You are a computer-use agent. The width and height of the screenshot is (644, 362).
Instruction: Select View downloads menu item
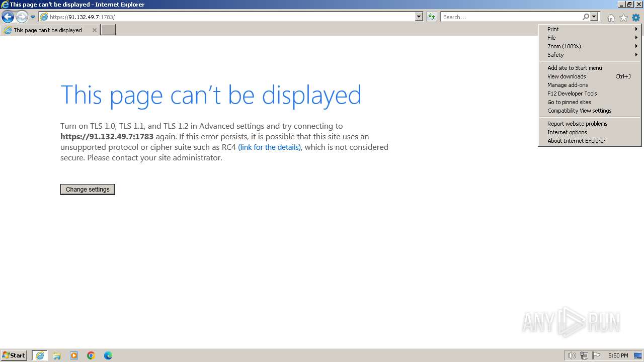click(x=590, y=76)
